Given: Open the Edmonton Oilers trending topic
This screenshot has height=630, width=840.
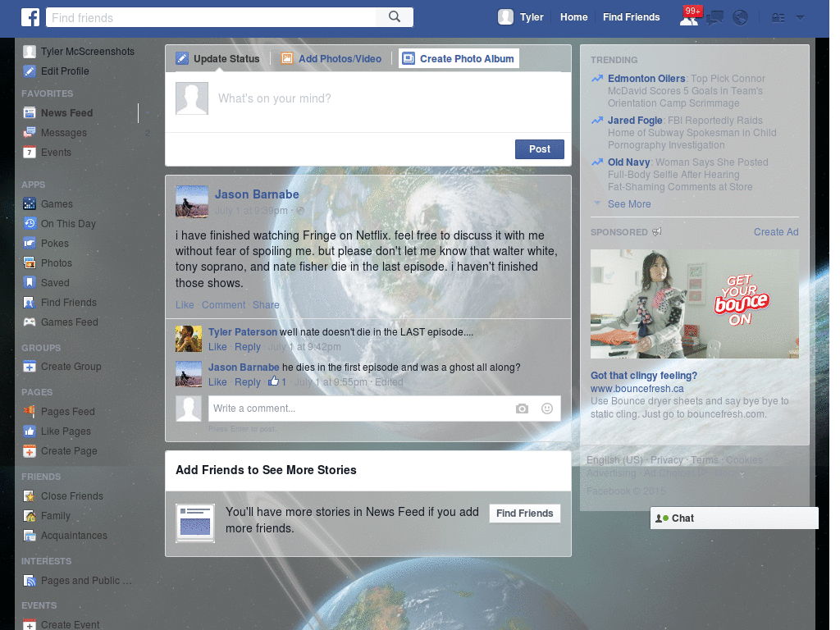Looking at the screenshot, I should pos(646,78).
